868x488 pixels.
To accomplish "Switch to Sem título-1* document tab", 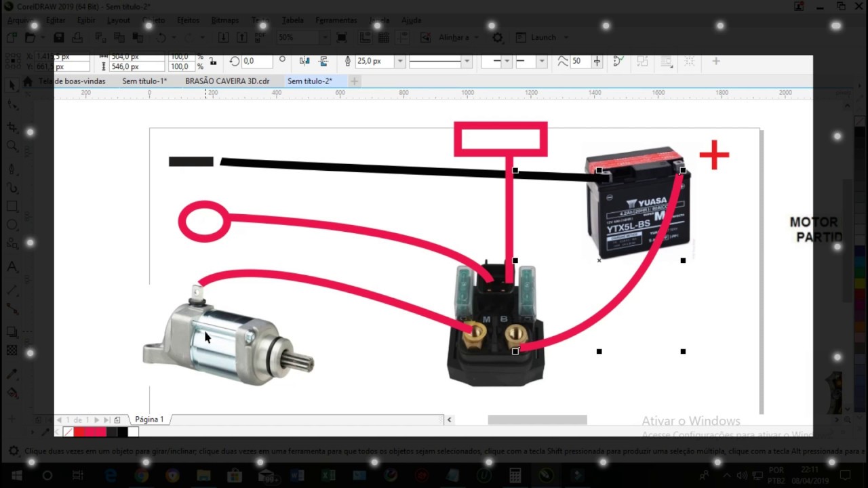I will click(144, 81).
